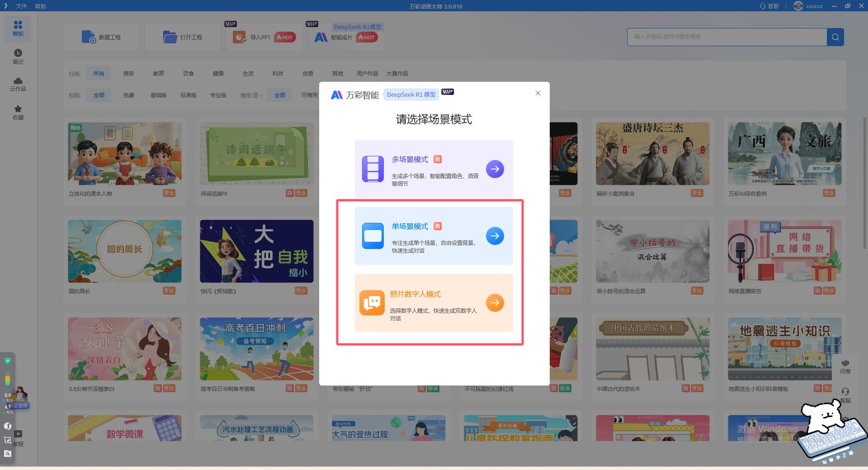
Task: Open 中国古代的造纸术 template thumbnail
Action: coord(653,349)
